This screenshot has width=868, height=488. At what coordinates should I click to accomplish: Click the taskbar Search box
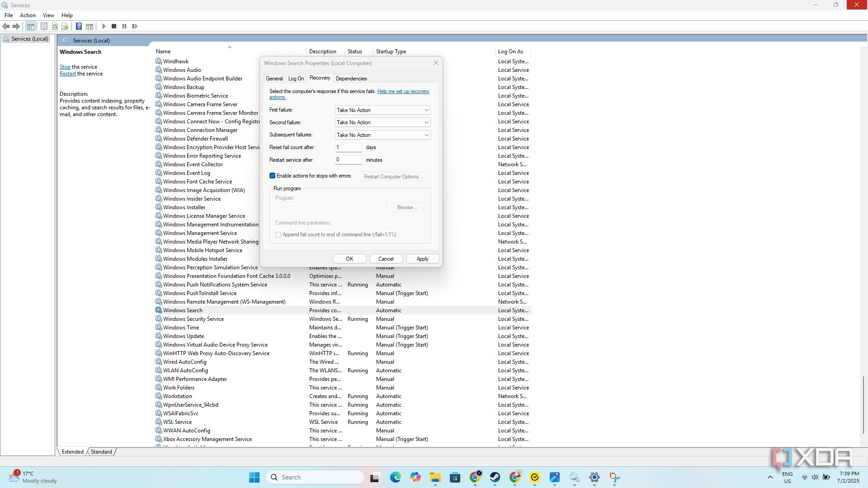click(x=315, y=477)
